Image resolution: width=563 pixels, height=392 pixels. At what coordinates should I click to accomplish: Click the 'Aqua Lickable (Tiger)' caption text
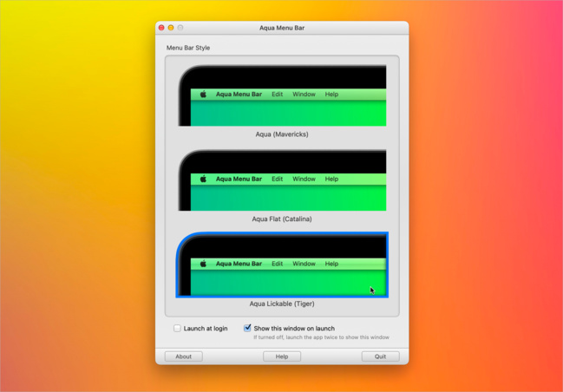click(282, 304)
